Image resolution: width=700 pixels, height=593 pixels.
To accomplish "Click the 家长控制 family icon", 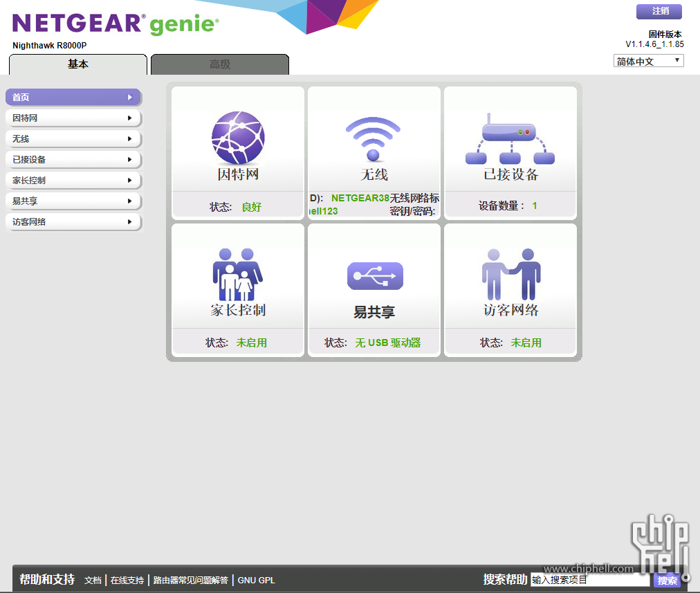I will point(238,274).
